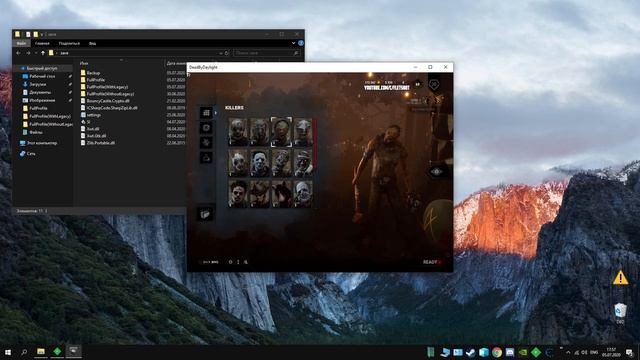Image resolution: width=640 pixels, height=360 pixels.
Task: Select BouncyCastle.Crypto.dll file
Action: click(105, 101)
